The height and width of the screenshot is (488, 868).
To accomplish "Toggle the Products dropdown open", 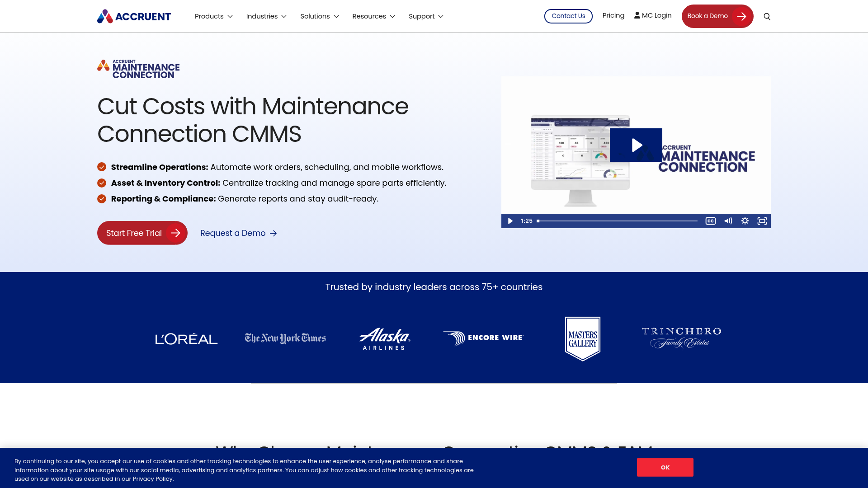I will (x=213, y=16).
